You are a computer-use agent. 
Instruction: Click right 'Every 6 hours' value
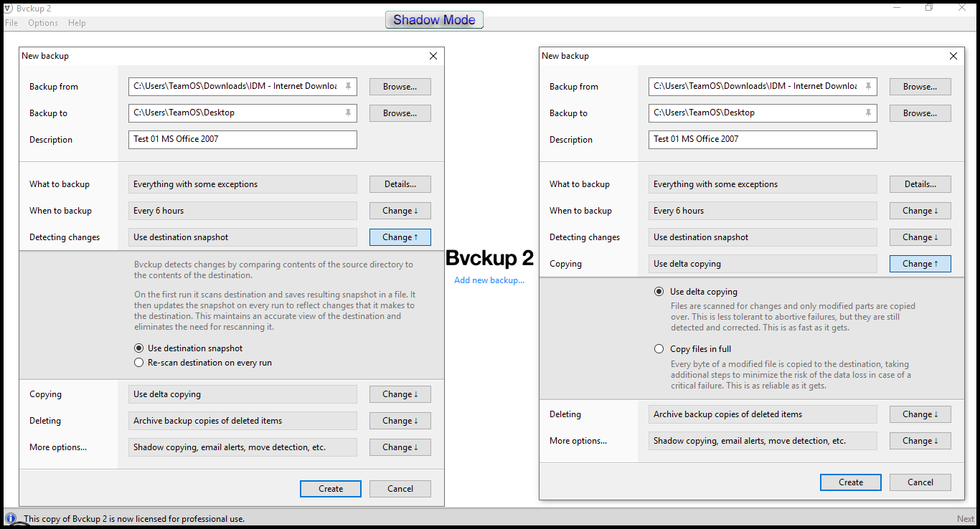click(x=763, y=211)
